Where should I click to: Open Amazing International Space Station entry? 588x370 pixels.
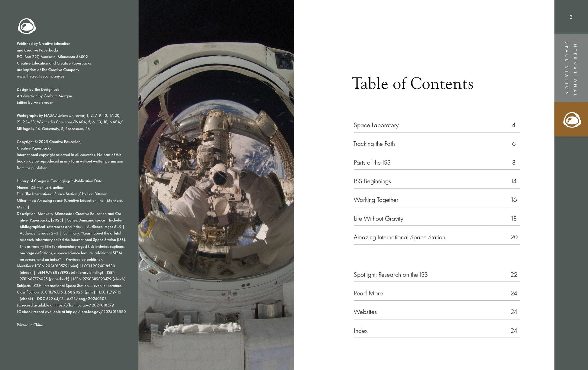[x=399, y=237]
